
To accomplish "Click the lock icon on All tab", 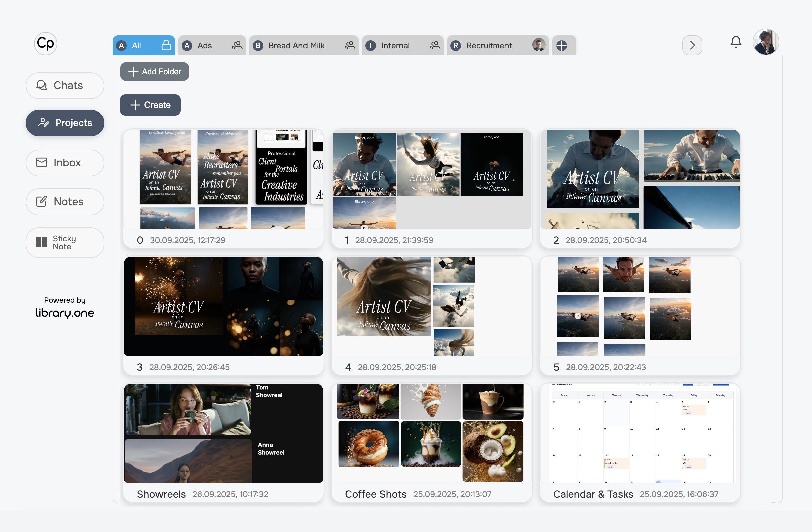I will [x=166, y=45].
